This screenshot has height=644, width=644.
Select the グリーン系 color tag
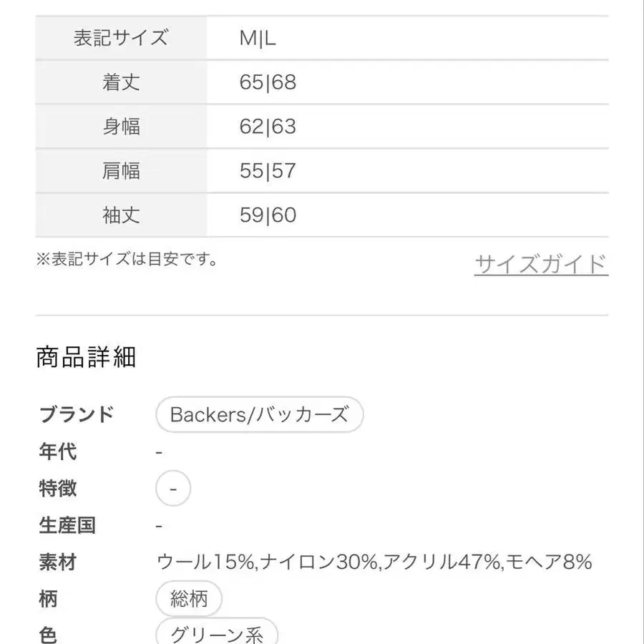(216, 634)
